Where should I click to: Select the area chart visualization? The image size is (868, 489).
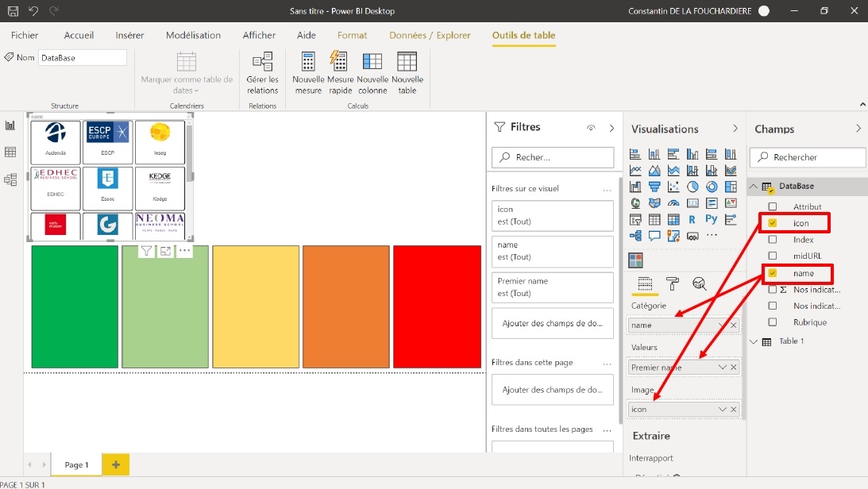[654, 171]
